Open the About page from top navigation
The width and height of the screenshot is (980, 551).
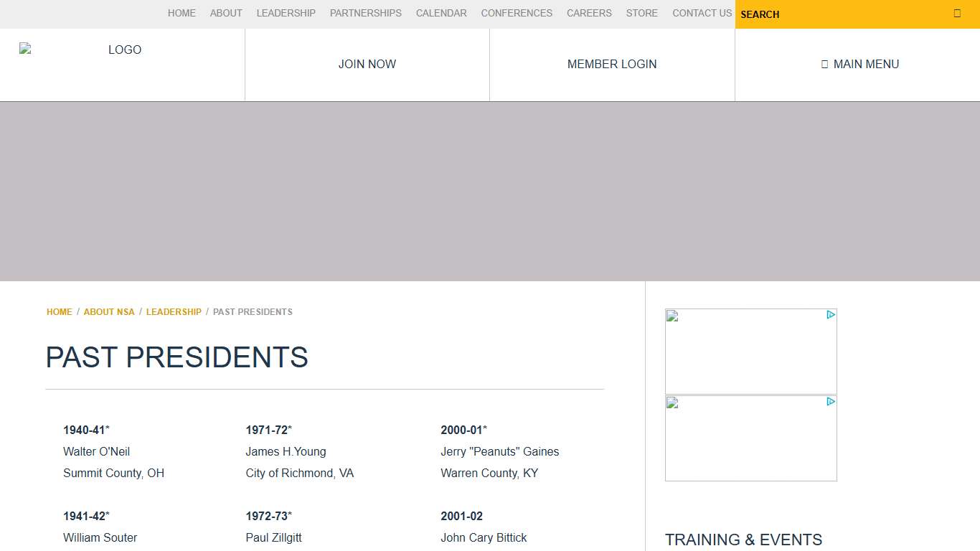click(x=226, y=13)
